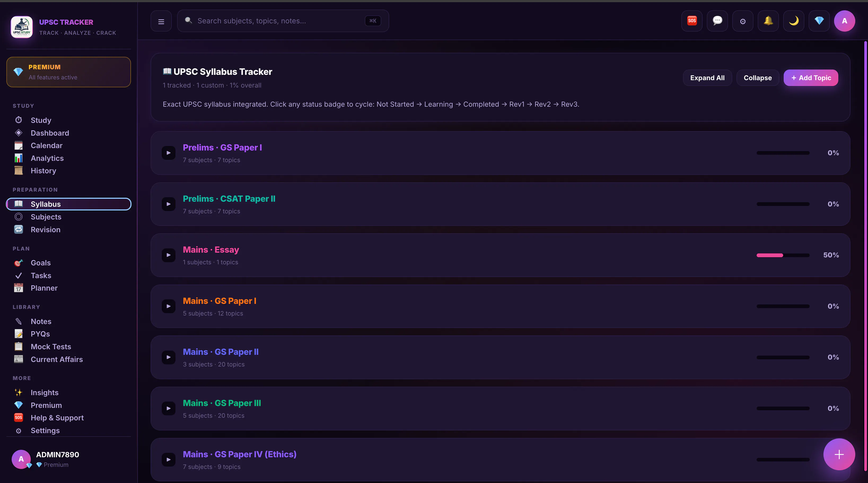Expand the Mains GS Paper III section

pos(168,408)
